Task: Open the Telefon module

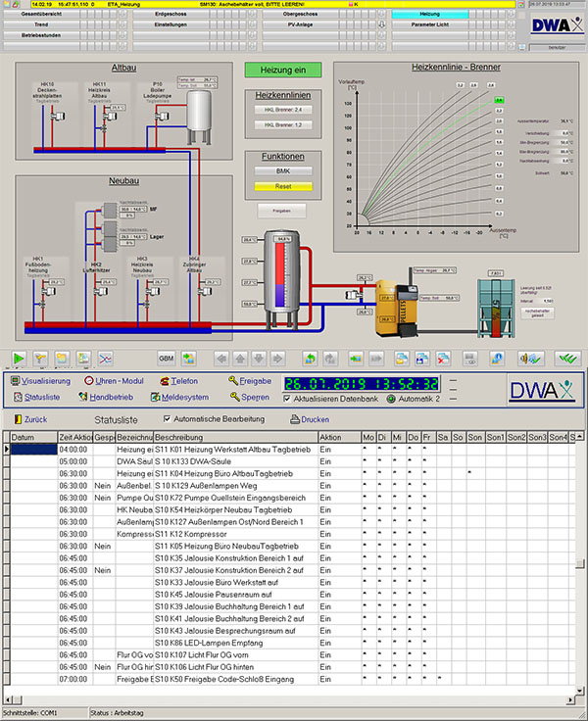Action: (x=177, y=381)
